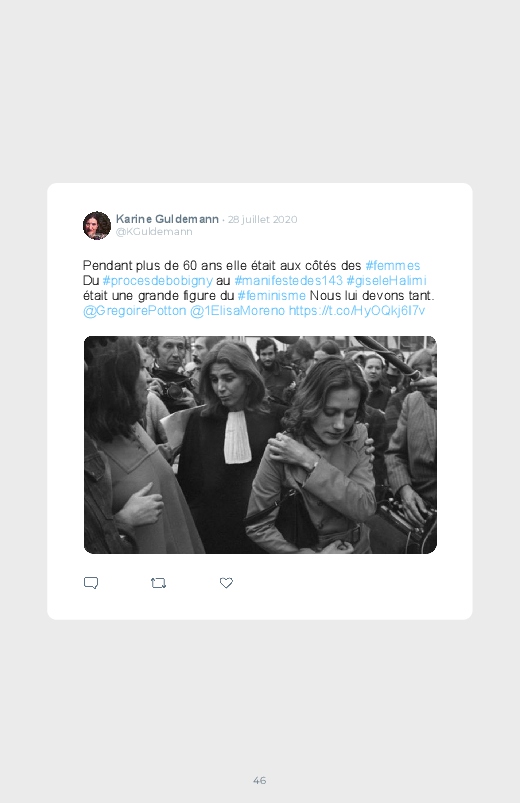Viewport: 520px width, 803px height.
Task: Select the #giseleHalimi hashtag
Action: (386, 281)
